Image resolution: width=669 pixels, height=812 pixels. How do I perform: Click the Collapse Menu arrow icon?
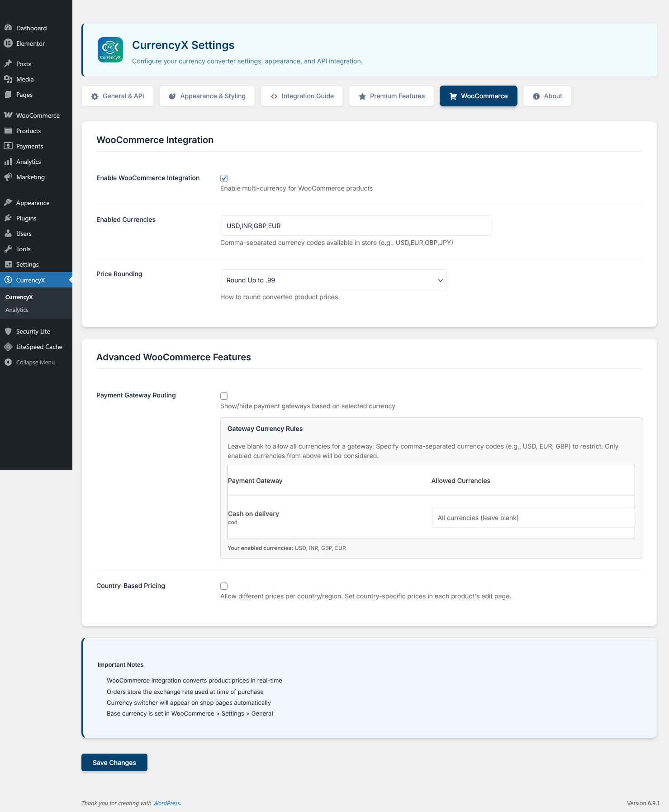pos(8,362)
